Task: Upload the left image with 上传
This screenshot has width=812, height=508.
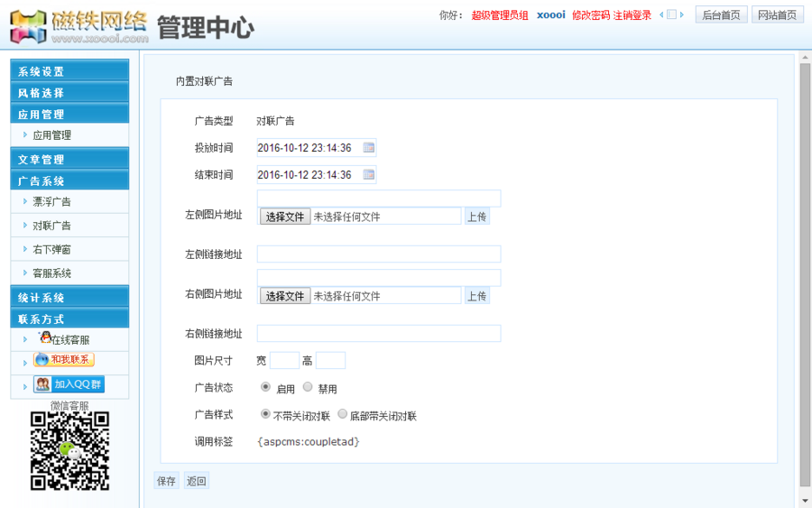Action: tap(477, 217)
